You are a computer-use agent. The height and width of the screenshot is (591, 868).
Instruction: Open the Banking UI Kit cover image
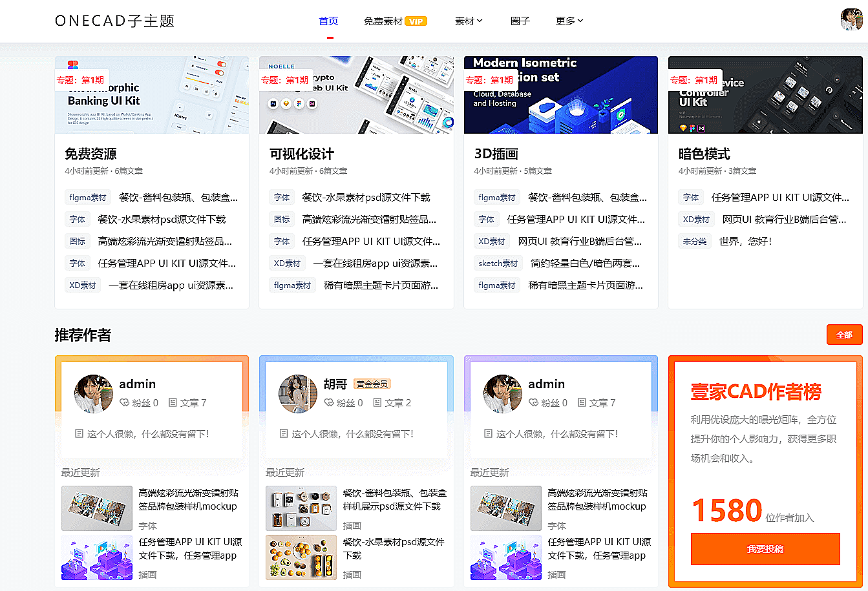coord(152,95)
